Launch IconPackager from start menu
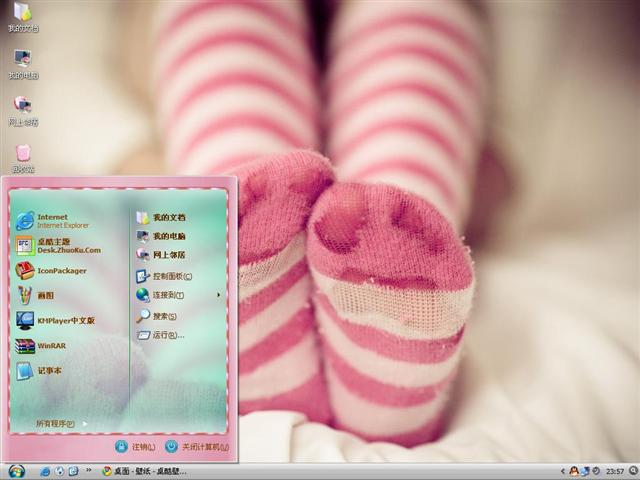640x480 pixels. (51, 271)
